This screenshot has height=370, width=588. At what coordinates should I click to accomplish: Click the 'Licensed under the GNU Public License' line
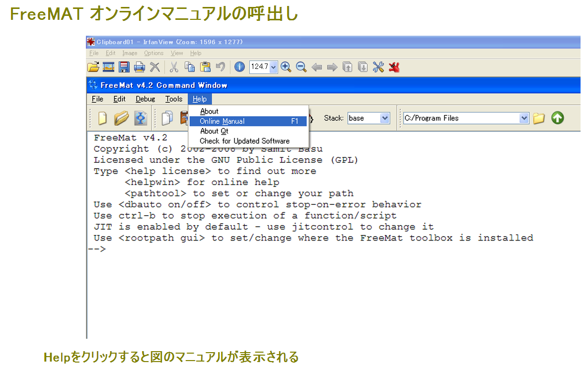pyautogui.click(x=226, y=160)
